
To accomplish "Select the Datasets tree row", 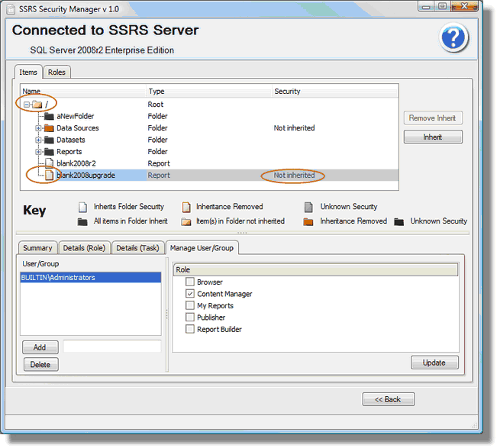I will coord(209,140).
